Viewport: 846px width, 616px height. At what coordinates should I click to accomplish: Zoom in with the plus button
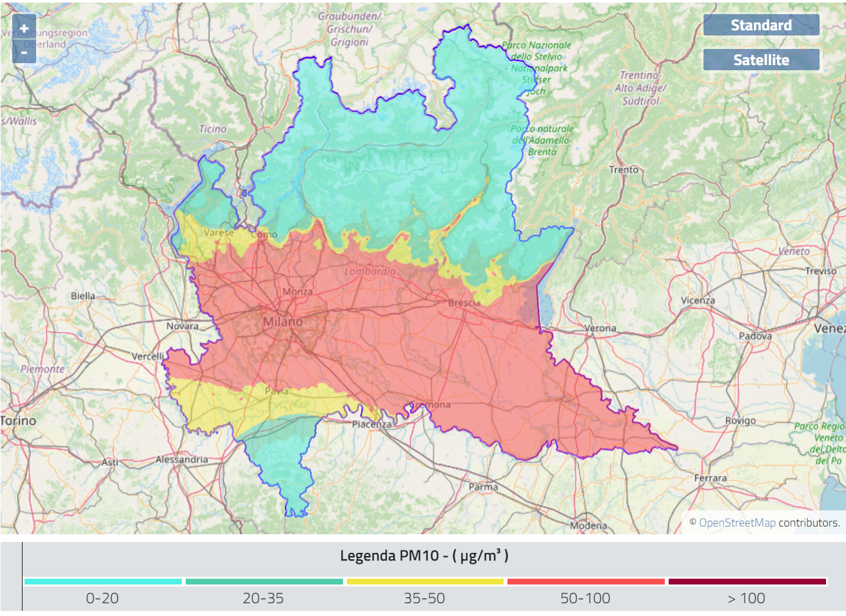[x=24, y=28]
